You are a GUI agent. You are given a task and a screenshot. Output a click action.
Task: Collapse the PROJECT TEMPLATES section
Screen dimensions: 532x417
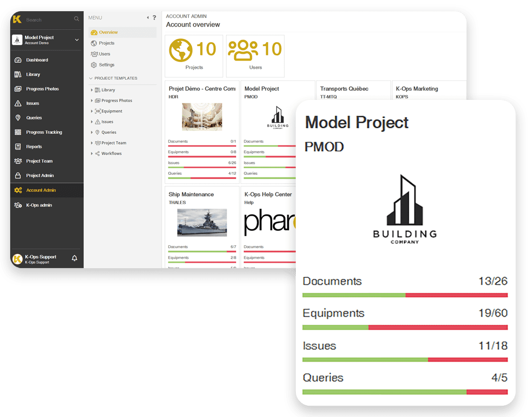pyautogui.click(x=91, y=79)
